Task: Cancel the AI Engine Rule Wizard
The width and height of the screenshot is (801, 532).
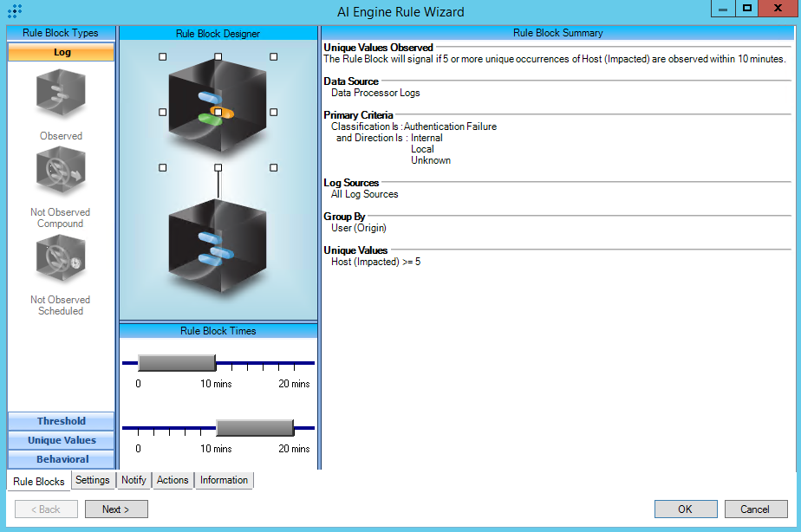Action: click(x=755, y=509)
